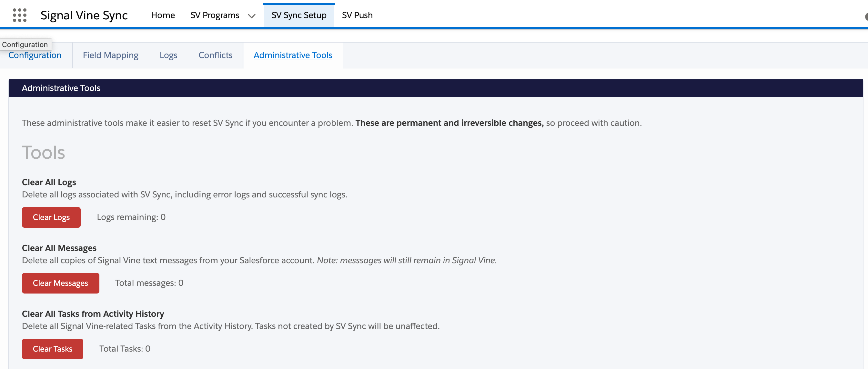Click the Total Tasks counter text
Viewport: 868px width, 369px height.
pyautogui.click(x=125, y=348)
